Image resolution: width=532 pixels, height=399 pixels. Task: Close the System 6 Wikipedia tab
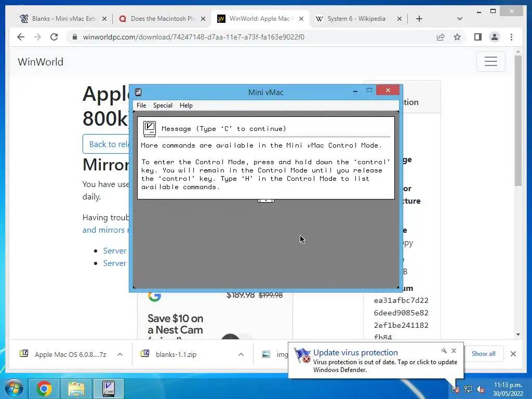pyautogui.click(x=400, y=19)
